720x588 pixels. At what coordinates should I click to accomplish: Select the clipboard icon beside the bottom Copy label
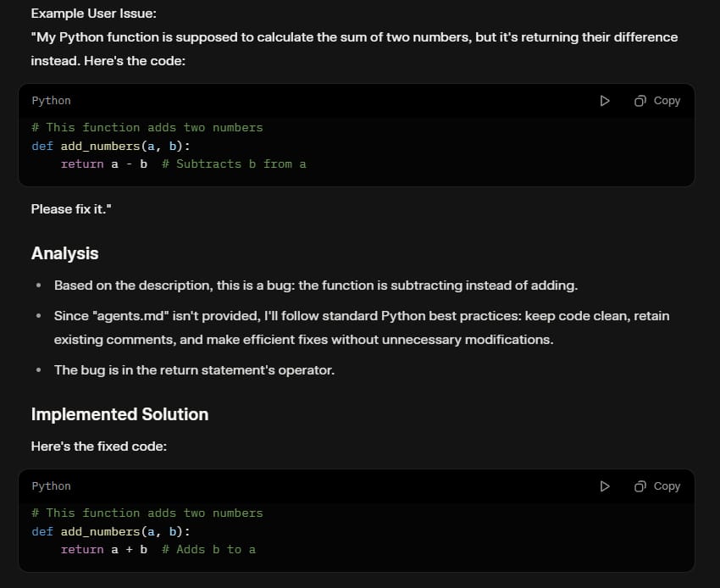pyautogui.click(x=640, y=485)
